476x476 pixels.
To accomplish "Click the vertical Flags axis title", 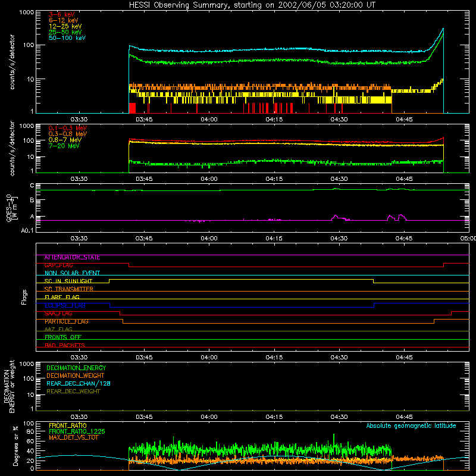I will (x=24, y=297).
